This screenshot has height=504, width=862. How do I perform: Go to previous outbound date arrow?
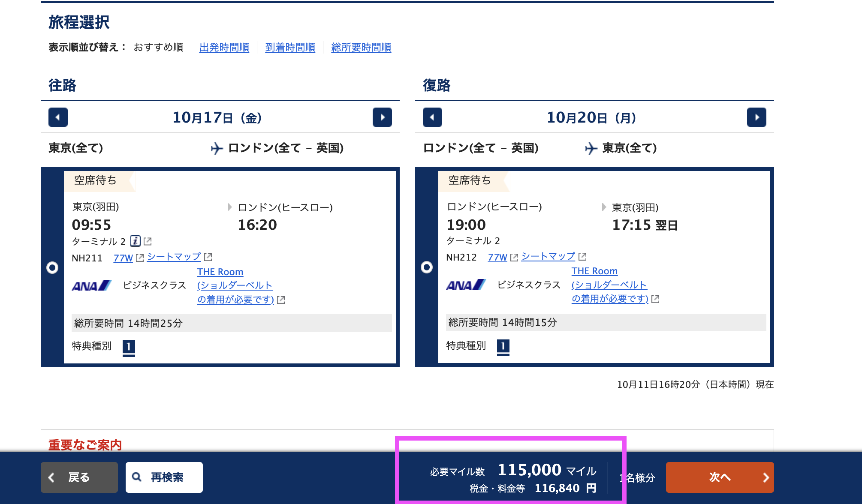[x=58, y=117]
